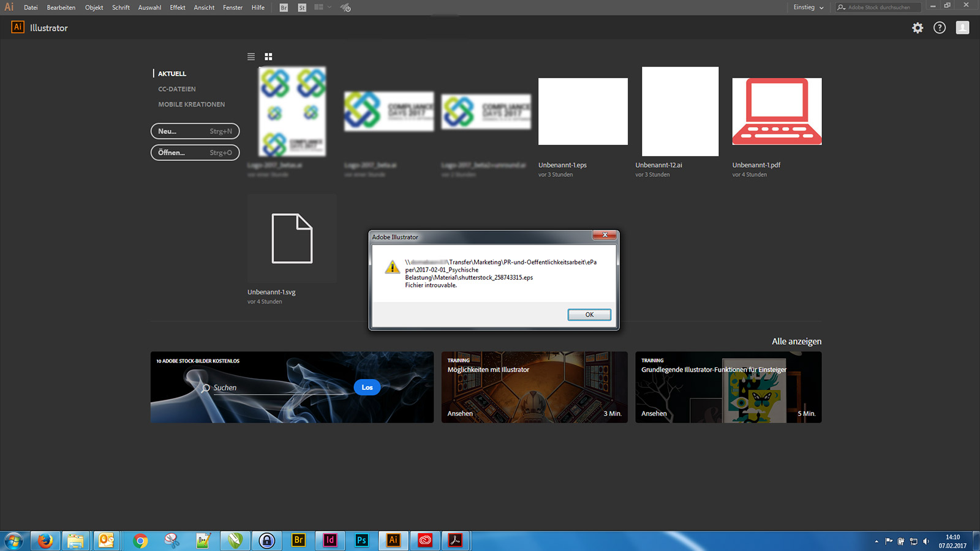The height and width of the screenshot is (551, 980).
Task: Open the Snipping Tool taskbar icon
Action: pyautogui.click(x=172, y=541)
